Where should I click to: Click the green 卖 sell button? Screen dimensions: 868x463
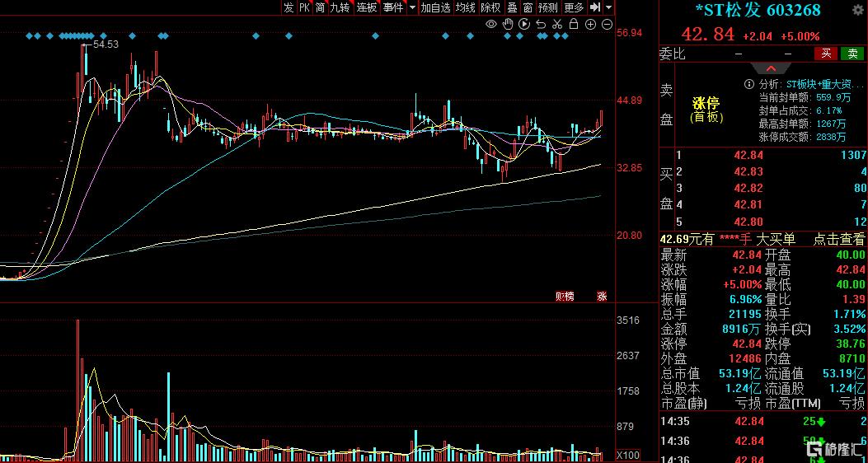(x=852, y=53)
